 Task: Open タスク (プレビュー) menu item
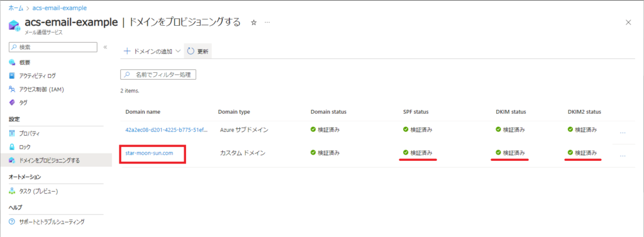tap(38, 191)
